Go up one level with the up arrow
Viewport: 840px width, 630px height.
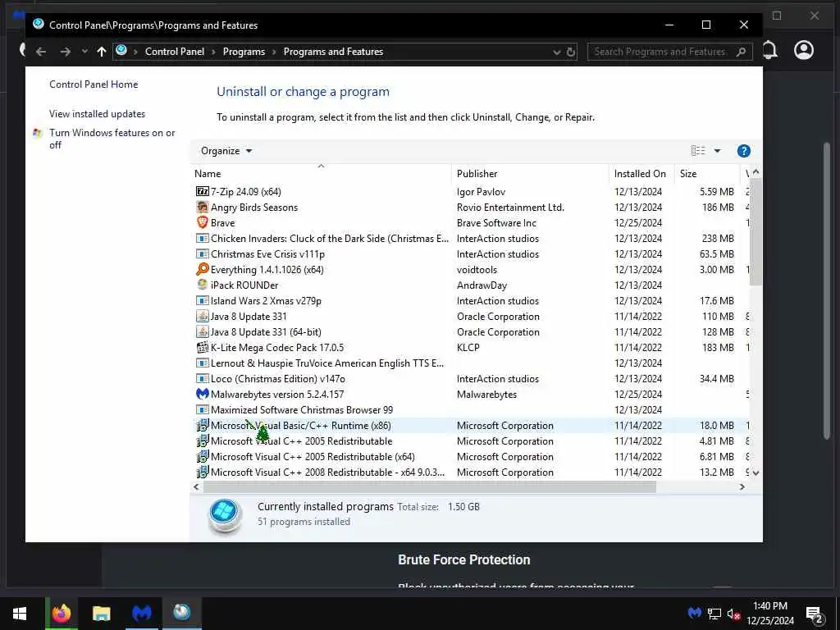pos(101,52)
